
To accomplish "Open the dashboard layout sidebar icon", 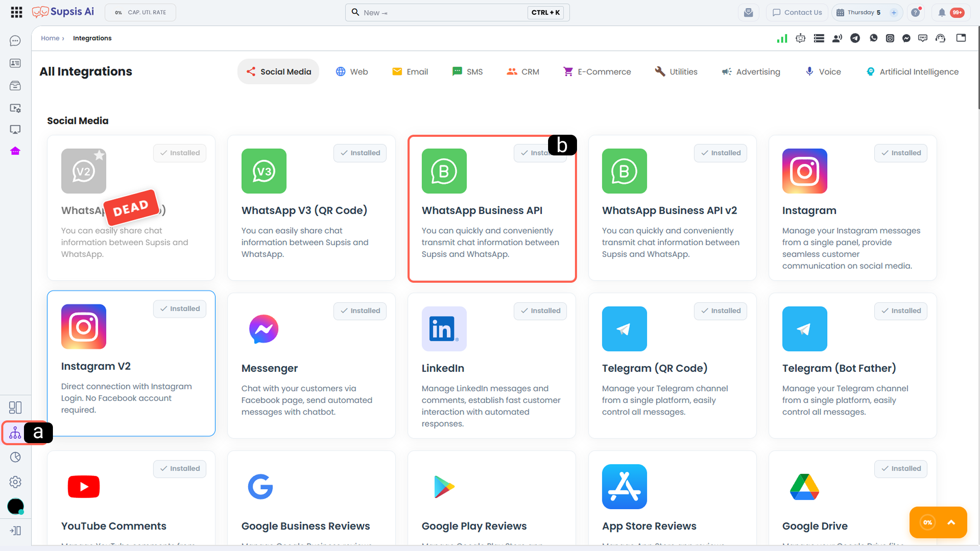I will [15, 408].
